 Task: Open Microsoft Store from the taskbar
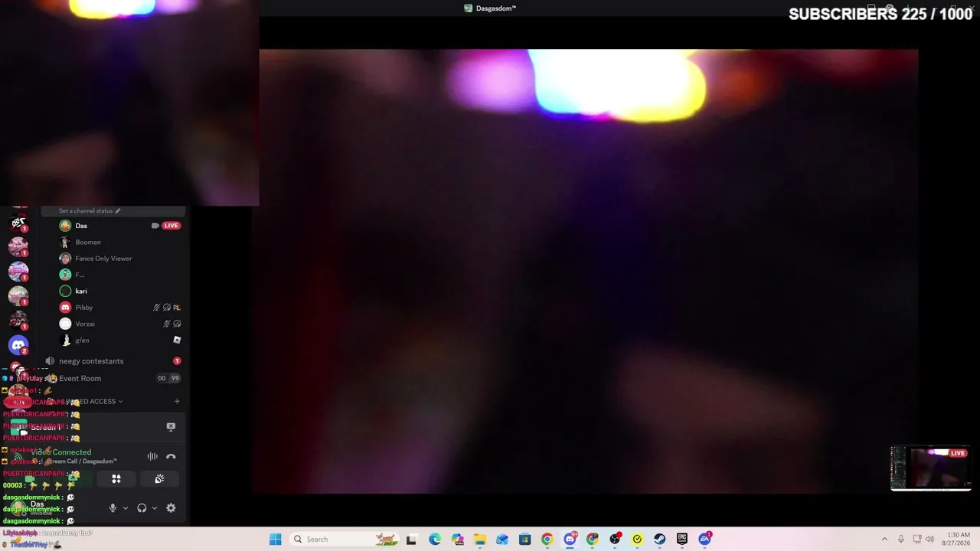point(524,540)
